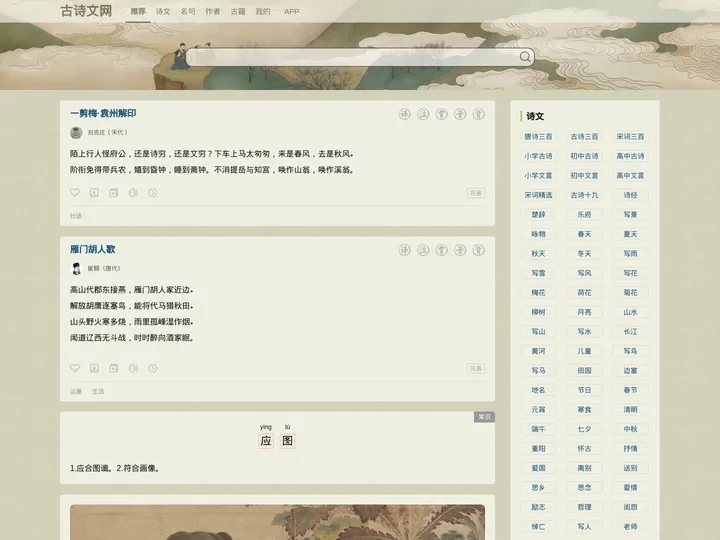Switch to the 诗文 navigation tab
Screen dimensions: 720x540
click(163, 11)
